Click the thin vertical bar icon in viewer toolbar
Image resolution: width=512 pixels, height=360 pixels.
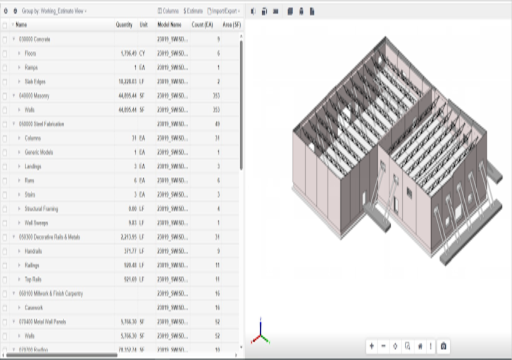(x=431, y=346)
